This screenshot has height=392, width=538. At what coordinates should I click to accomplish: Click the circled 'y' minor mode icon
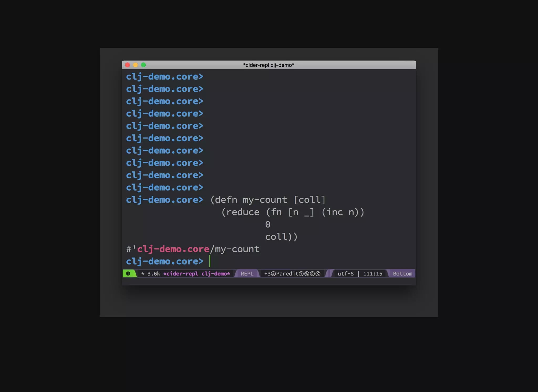301,274
